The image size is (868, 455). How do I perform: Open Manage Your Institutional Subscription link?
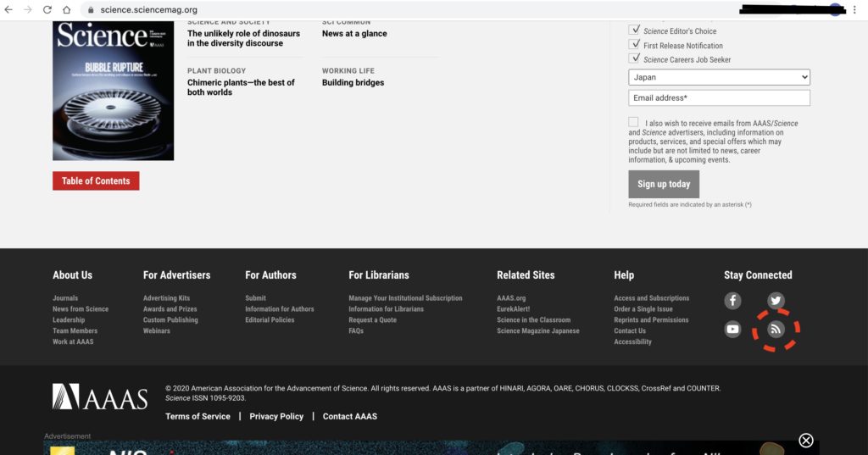pyautogui.click(x=405, y=297)
